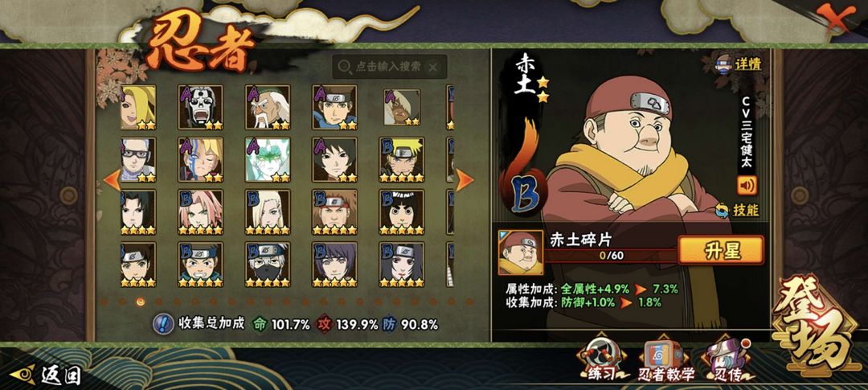Select the last page indicator dot

(469, 302)
